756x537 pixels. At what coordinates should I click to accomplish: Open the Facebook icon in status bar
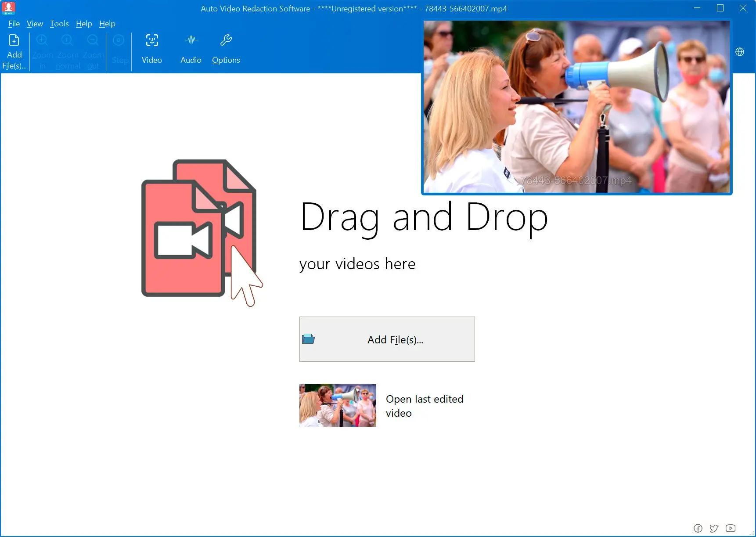coord(698,528)
